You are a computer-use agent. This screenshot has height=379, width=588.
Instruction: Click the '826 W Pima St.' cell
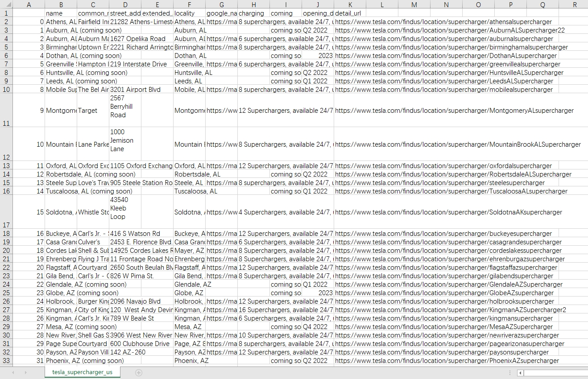coord(132,276)
